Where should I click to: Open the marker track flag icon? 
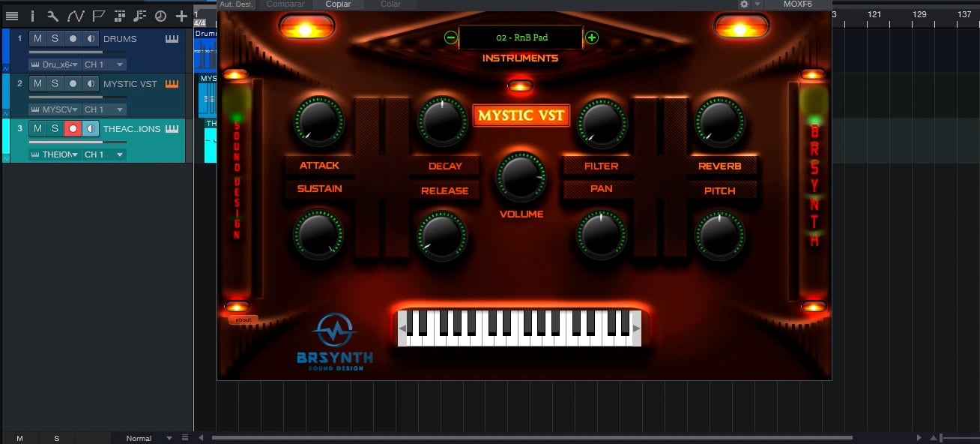[98, 16]
